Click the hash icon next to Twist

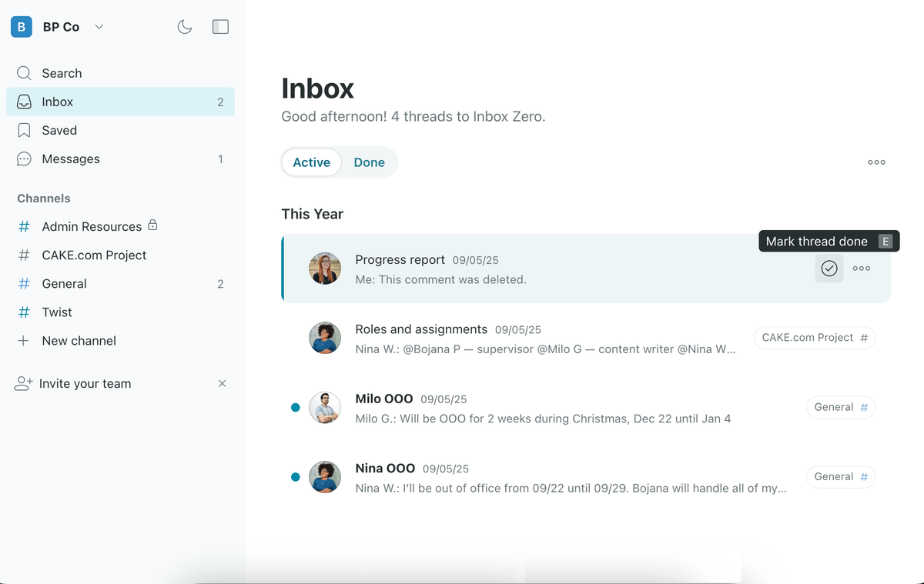(x=25, y=312)
